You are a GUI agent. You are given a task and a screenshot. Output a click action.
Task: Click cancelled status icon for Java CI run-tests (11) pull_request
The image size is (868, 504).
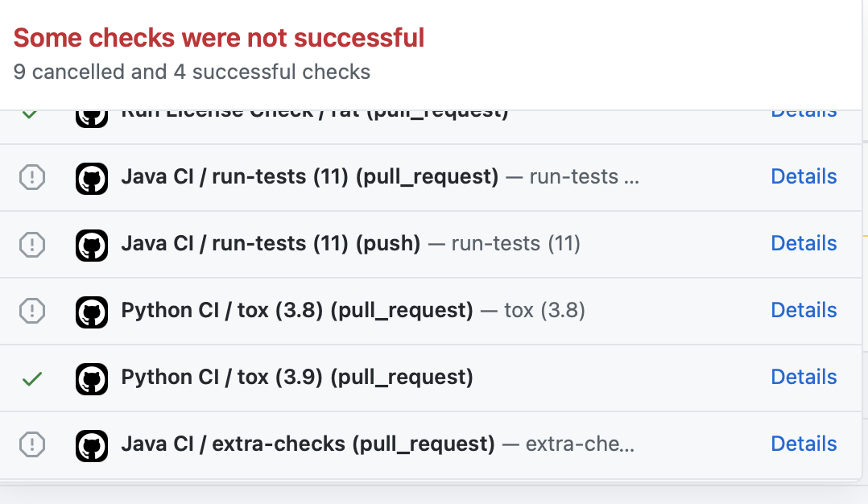click(32, 178)
